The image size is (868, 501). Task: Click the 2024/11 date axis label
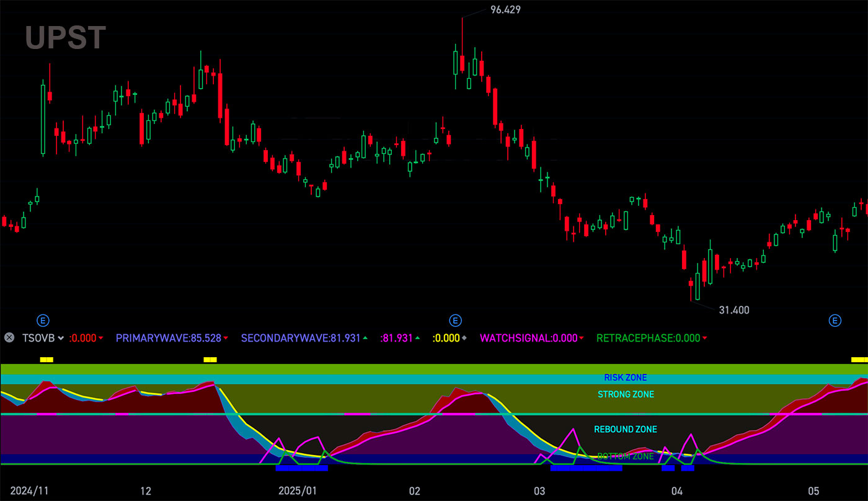point(29,491)
